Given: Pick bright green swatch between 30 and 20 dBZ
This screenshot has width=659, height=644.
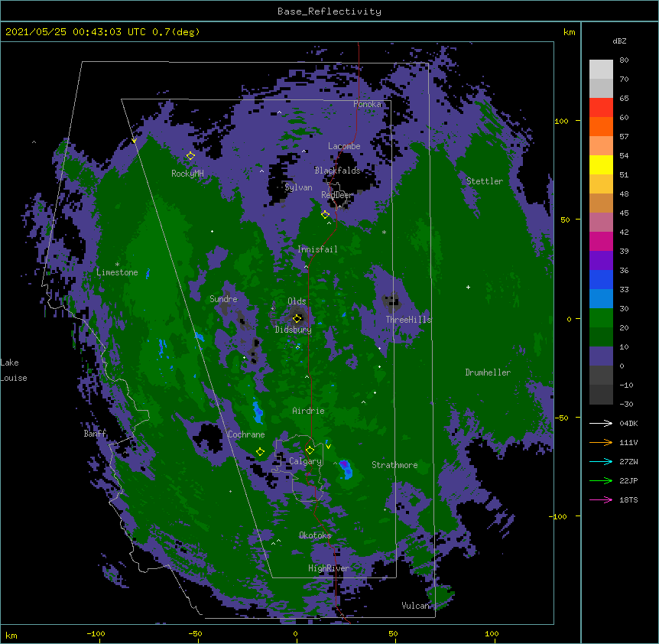Looking at the screenshot, I should pyautogui.click(x=601, y=318).
